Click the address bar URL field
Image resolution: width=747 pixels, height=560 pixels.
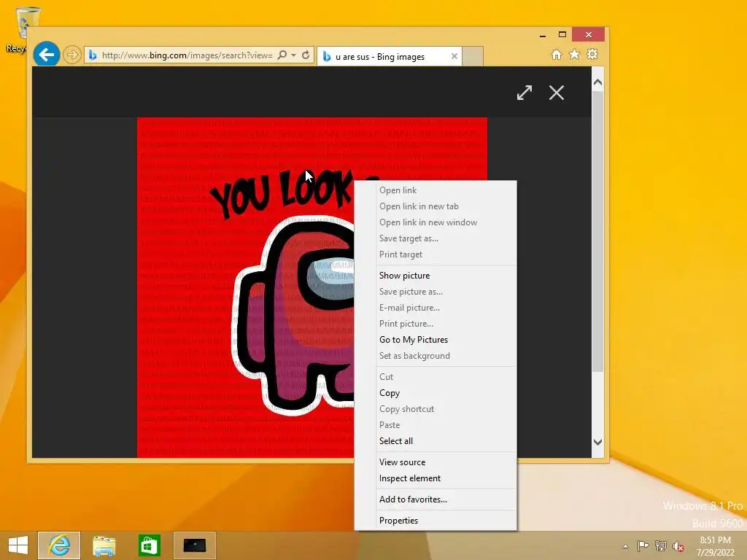pos(187,55)
